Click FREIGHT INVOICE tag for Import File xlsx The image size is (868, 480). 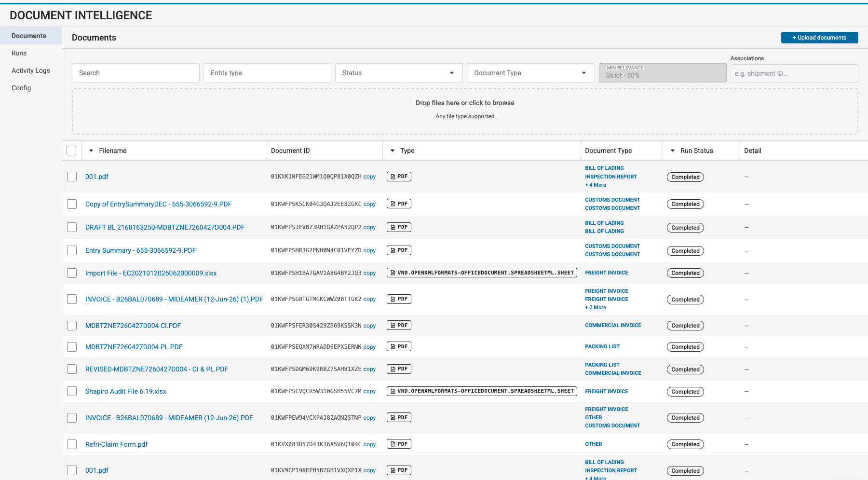pyautogui.click(x=607, y=273)
